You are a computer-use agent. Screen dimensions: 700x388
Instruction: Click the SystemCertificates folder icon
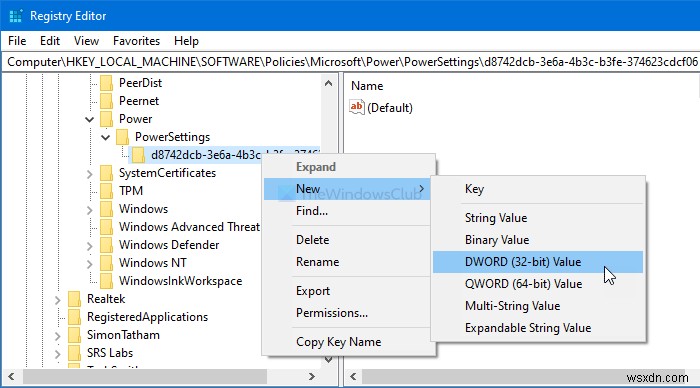pyautogui.click(x=107, y=173)
